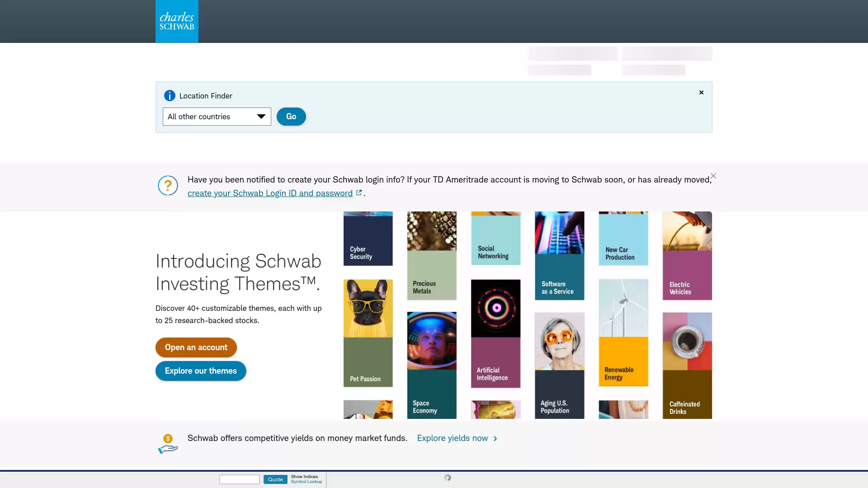Select the Cyber Security theme card

pyautogui.click(x=368, y=239)
